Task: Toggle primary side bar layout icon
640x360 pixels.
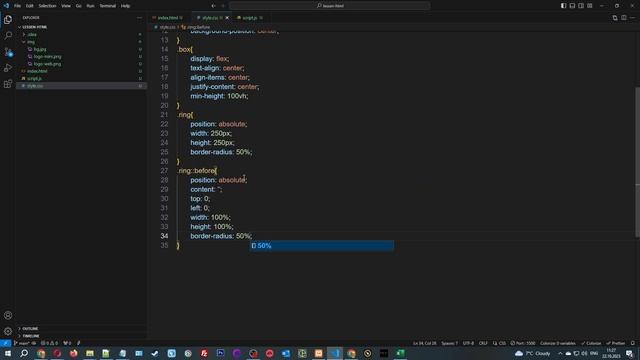Action: (x=563, y=6)
